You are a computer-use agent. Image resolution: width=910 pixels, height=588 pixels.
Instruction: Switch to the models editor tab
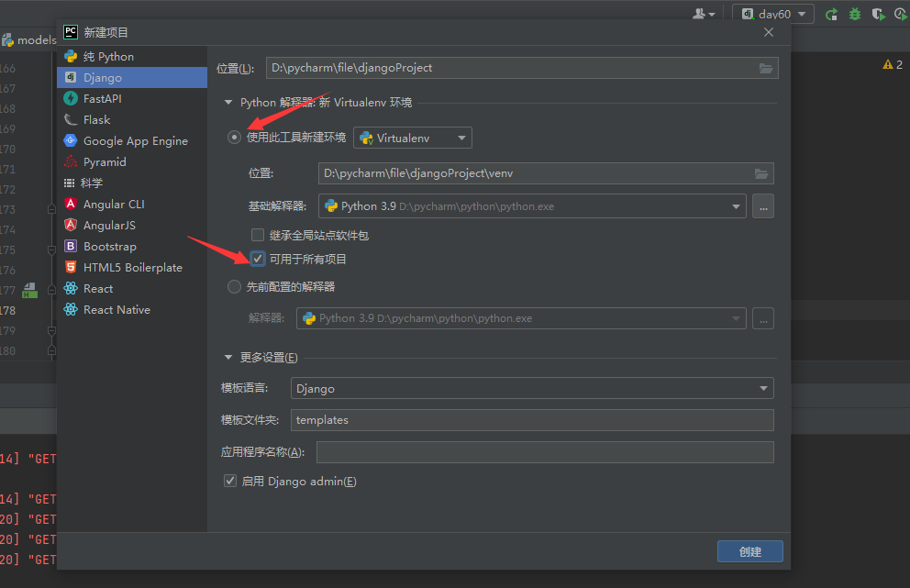29,40
